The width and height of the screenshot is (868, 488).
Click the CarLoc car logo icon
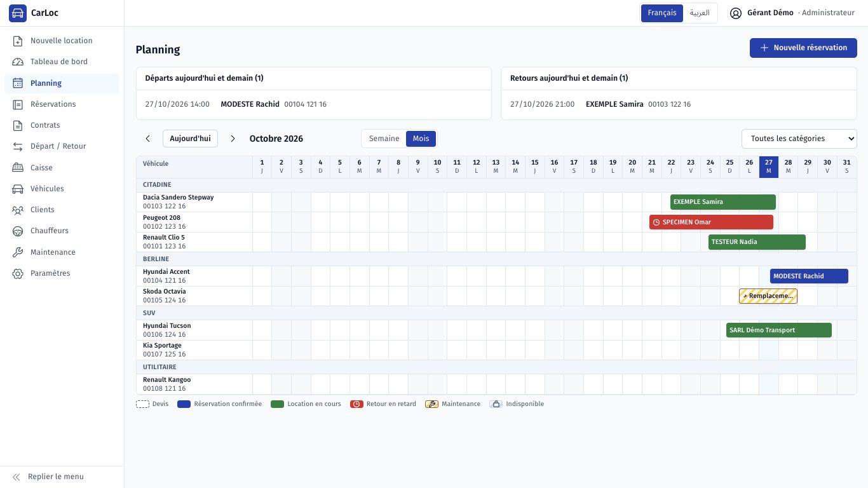click(18, 13)
